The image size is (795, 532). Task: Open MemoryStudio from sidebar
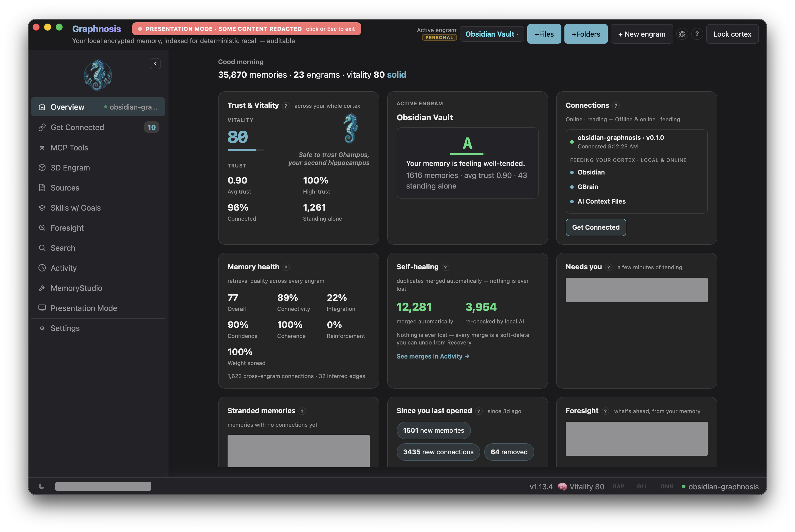[x=98, y=288]
